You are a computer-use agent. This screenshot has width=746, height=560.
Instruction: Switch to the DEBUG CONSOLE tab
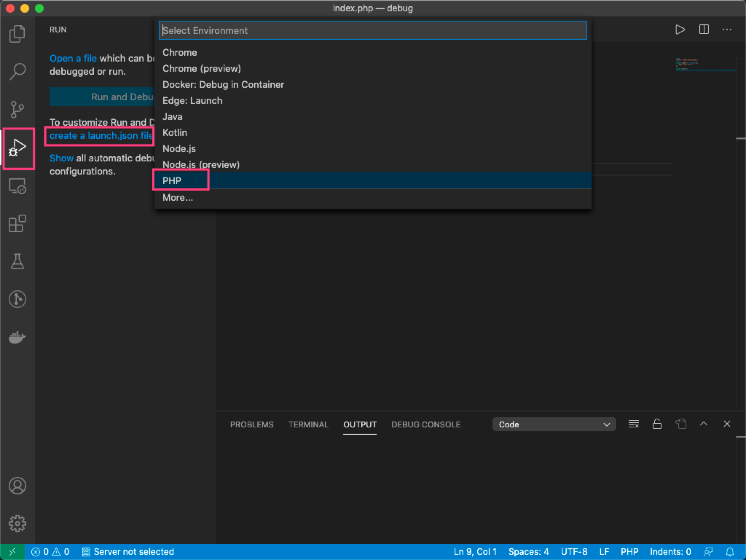click(426, 424)
